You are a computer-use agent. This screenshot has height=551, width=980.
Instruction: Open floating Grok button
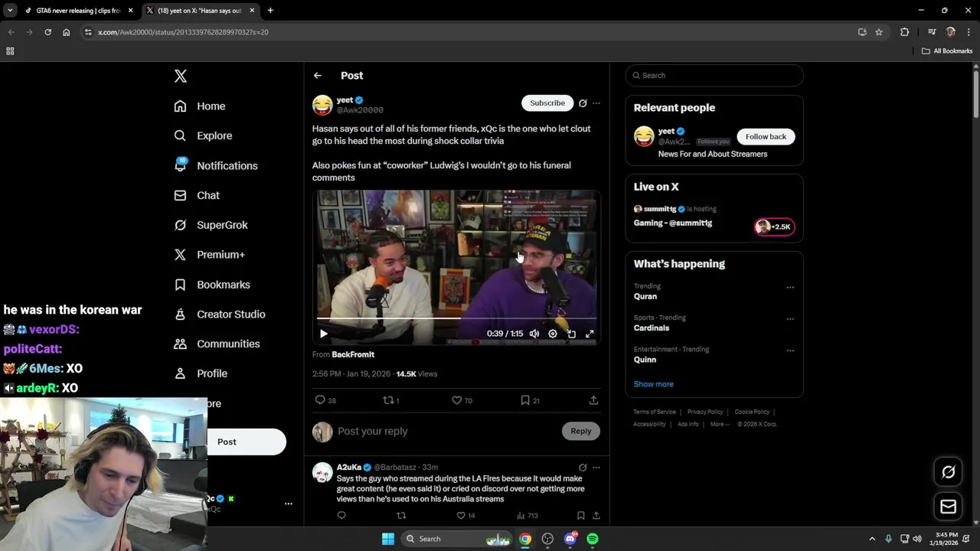click(x=948, y=472)
